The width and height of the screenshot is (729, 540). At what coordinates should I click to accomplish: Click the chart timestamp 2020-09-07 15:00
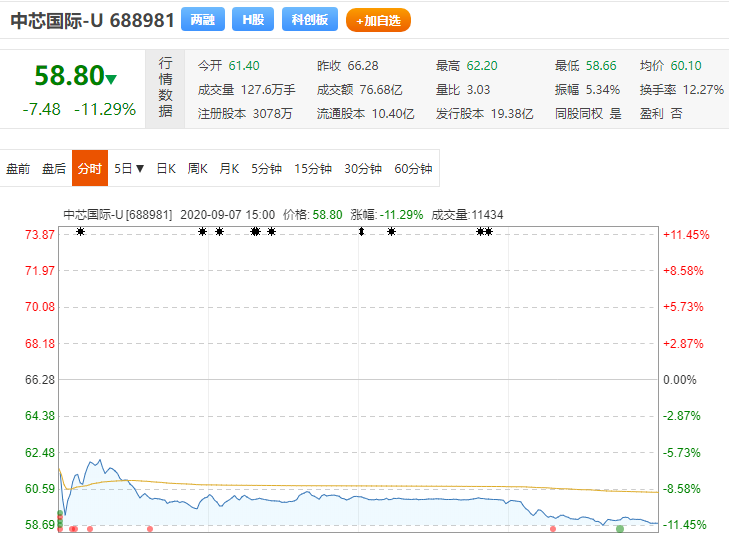pos(228,214)
